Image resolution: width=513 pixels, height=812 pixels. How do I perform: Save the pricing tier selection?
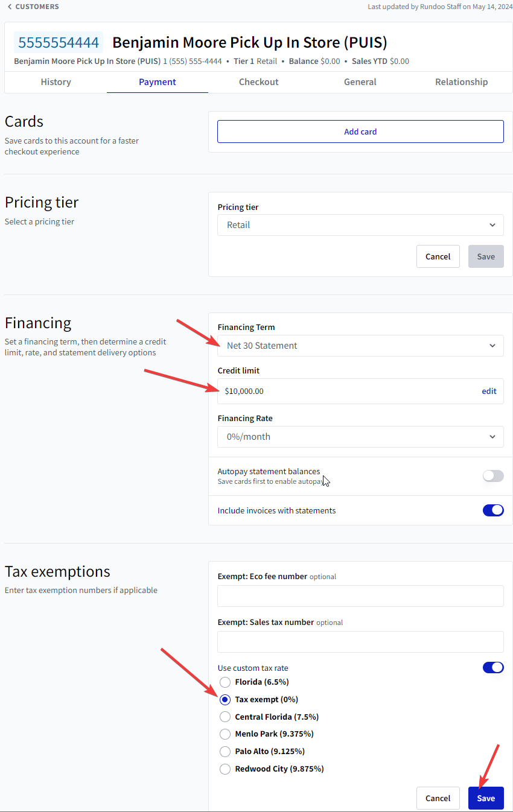(486, 256)
